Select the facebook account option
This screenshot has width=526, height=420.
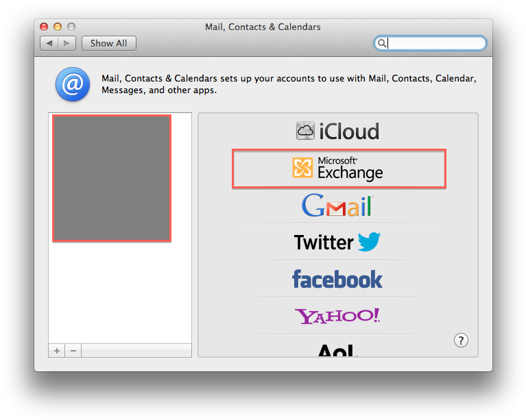point(337,279)
